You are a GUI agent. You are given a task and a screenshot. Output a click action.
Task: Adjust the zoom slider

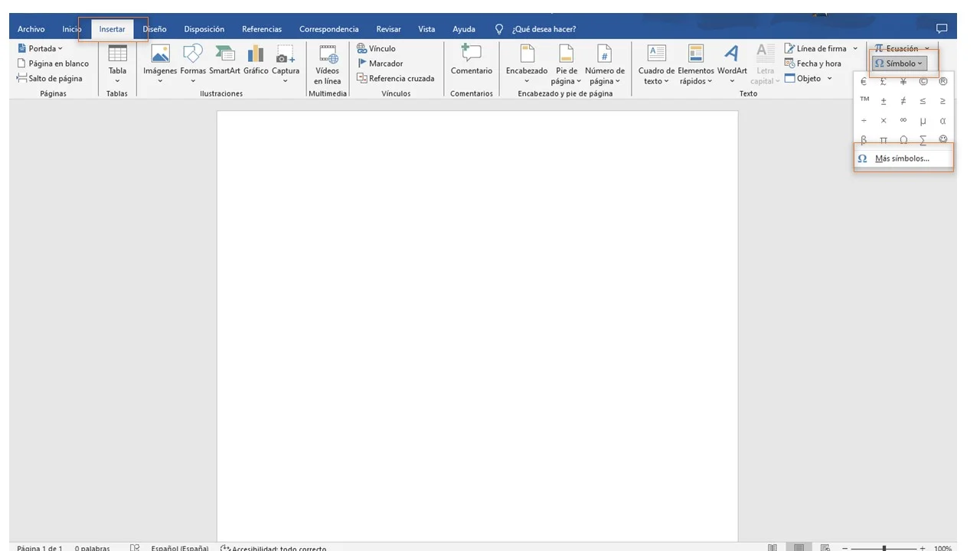coord(886,548)
